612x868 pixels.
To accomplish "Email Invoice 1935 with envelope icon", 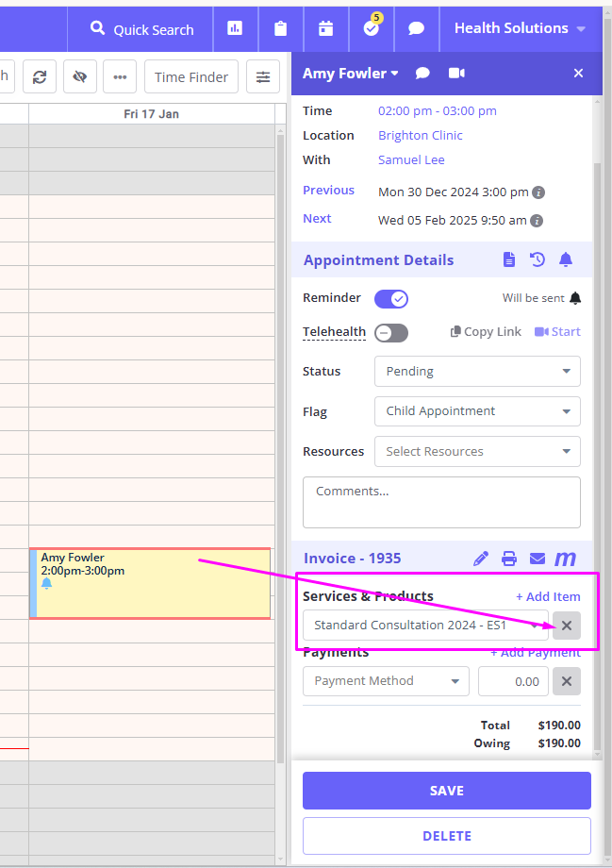I will coord(538,559).
